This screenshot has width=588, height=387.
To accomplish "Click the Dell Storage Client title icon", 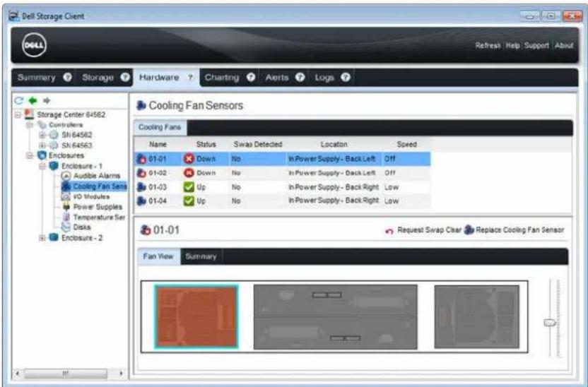I will pos(14,16).
